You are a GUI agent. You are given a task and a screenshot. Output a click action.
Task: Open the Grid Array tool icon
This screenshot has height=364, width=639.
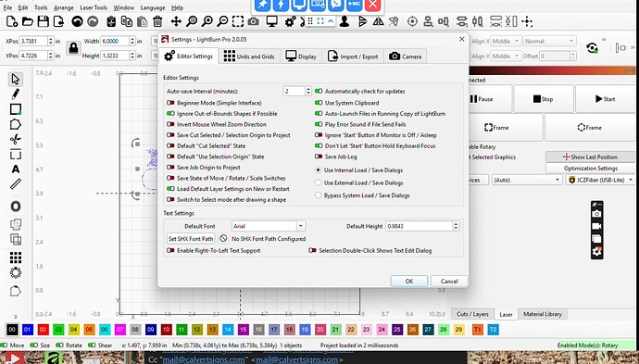(x=16, y=257)
